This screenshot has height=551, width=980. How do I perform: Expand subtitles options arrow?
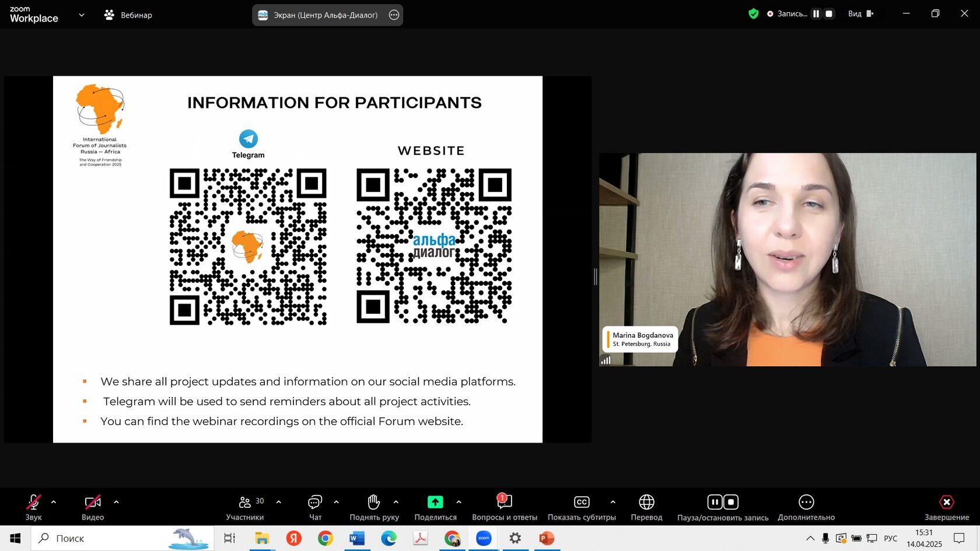(612, 502)
